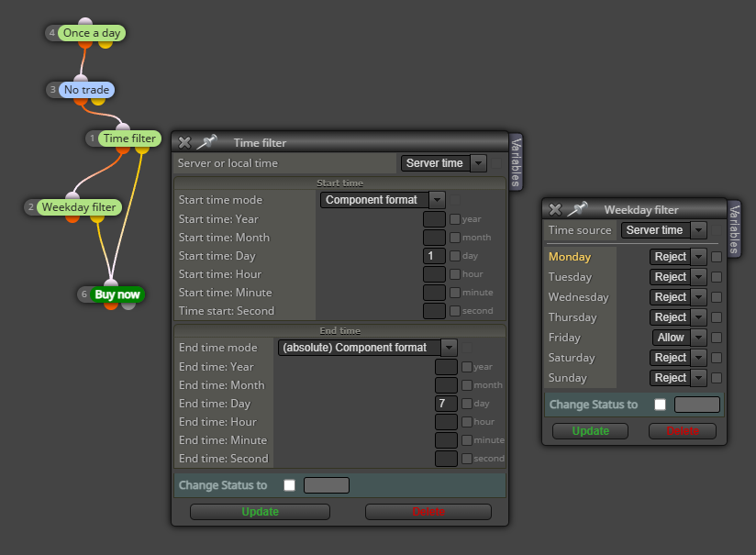
Task: Click 'Start time: Day' field with value 1
Action: 434,256
